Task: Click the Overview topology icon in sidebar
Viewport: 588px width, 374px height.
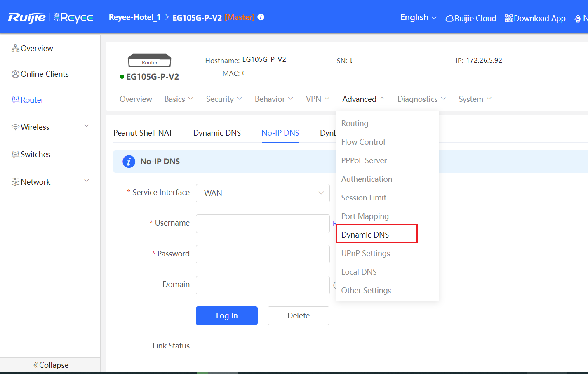Action: 15,48
